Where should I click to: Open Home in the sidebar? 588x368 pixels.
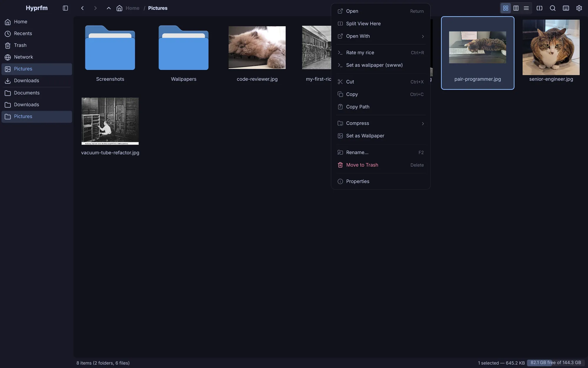click(x=37, y=22)
